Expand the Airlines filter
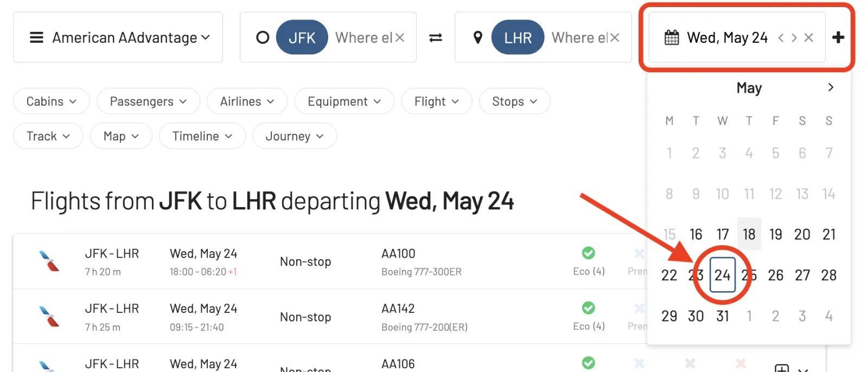The width and height of the screenshot is (868, 372). click(247, 101)
